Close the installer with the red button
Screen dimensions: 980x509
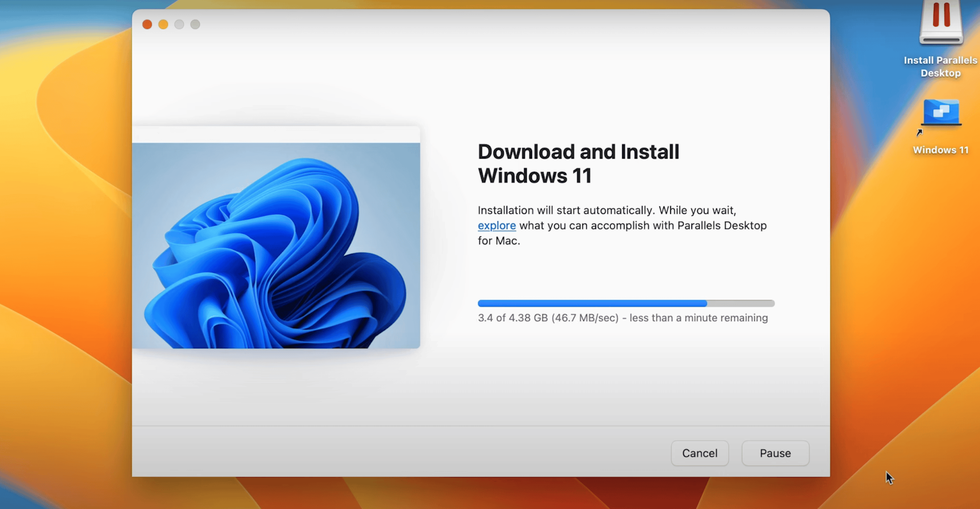(147, 25)
